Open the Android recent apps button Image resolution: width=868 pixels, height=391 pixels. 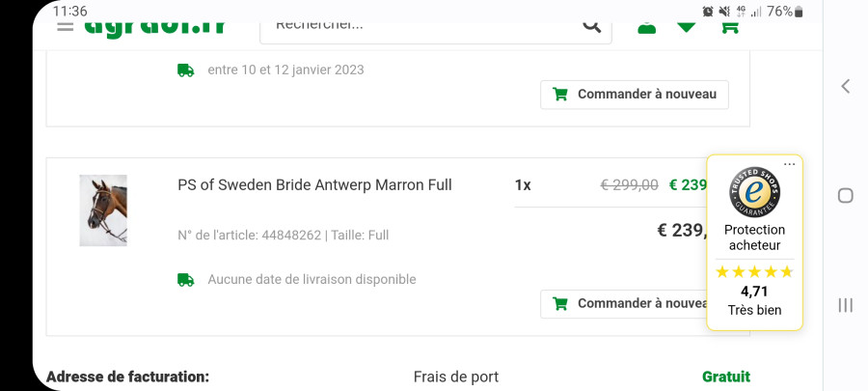(x=845, y=305)
